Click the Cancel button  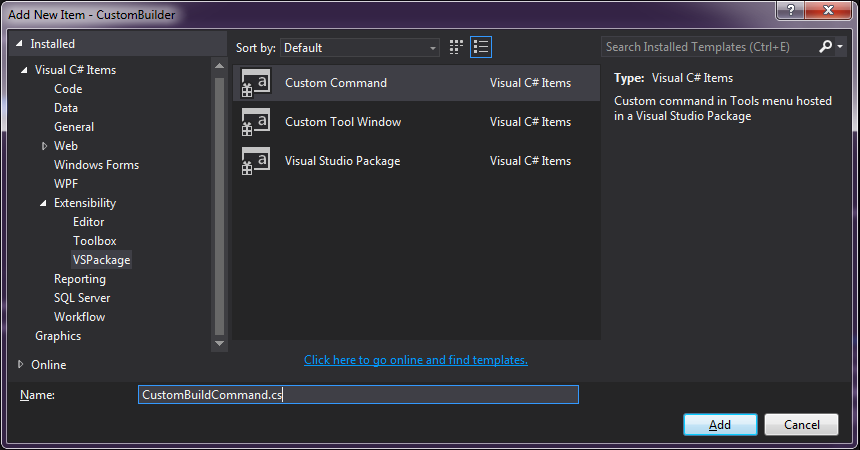point(801,424)
